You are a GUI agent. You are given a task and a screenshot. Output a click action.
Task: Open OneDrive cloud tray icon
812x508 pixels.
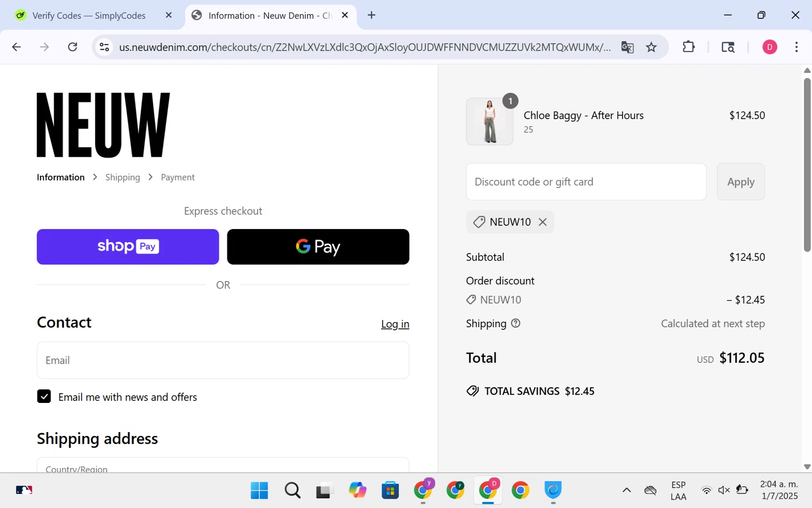point(651,490)
